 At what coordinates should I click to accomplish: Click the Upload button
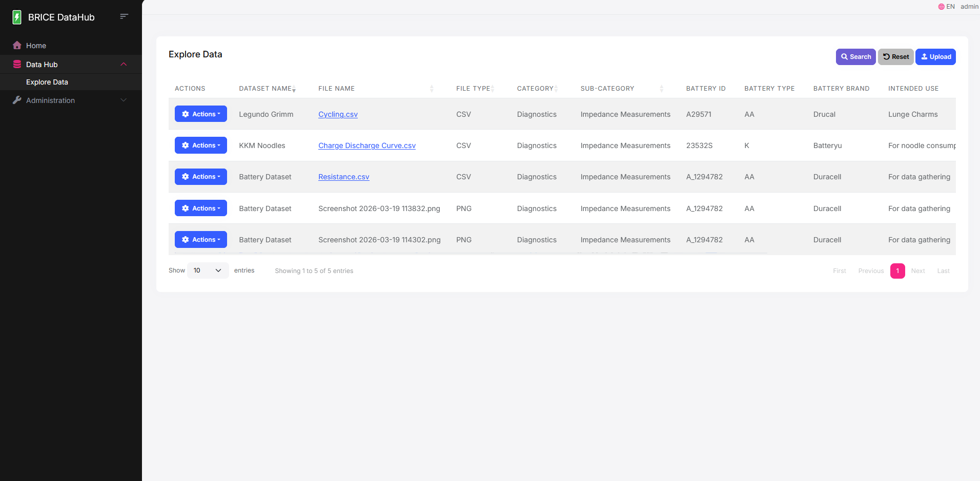[935, 57]
